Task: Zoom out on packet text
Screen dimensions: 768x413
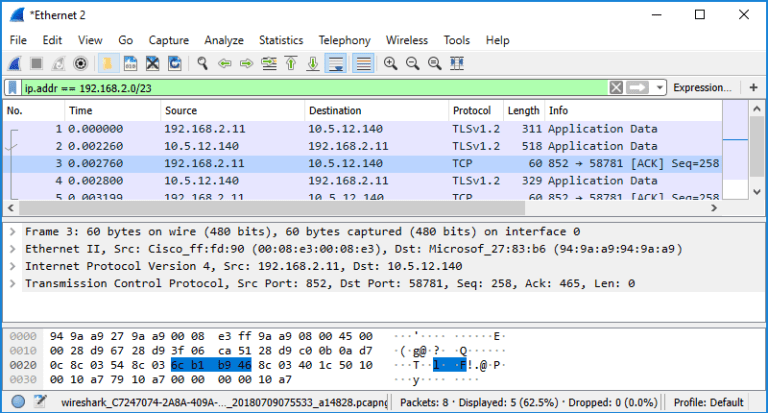Action: point(412,64)
